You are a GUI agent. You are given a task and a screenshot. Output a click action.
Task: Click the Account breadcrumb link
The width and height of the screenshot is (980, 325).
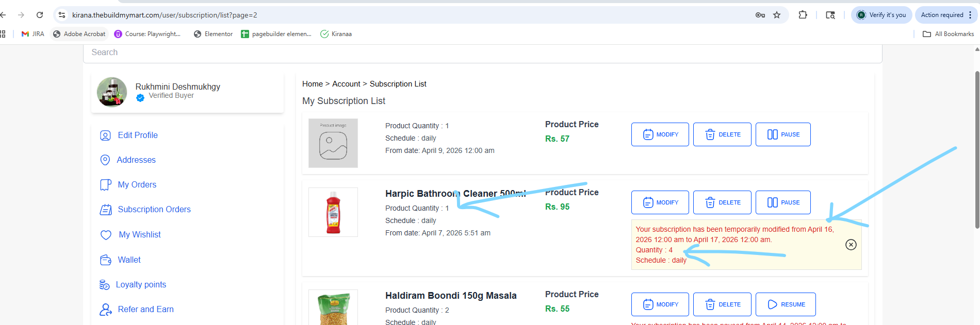click(346, 84)
